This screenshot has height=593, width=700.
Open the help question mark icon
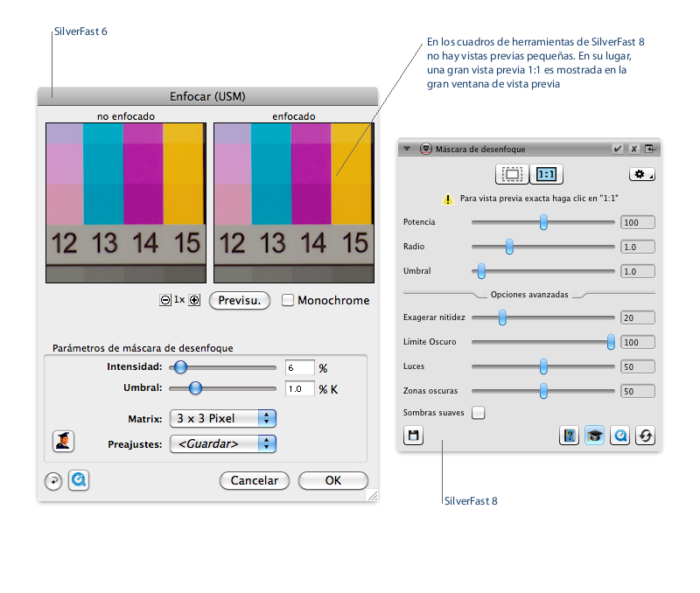570,436
